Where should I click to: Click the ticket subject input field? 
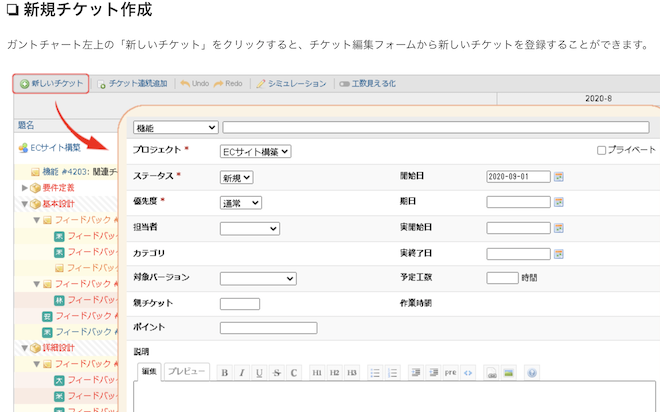436,128
